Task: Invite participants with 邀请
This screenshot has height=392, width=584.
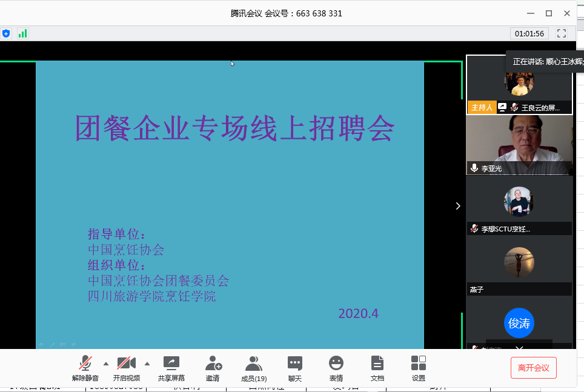Action: 213,368
